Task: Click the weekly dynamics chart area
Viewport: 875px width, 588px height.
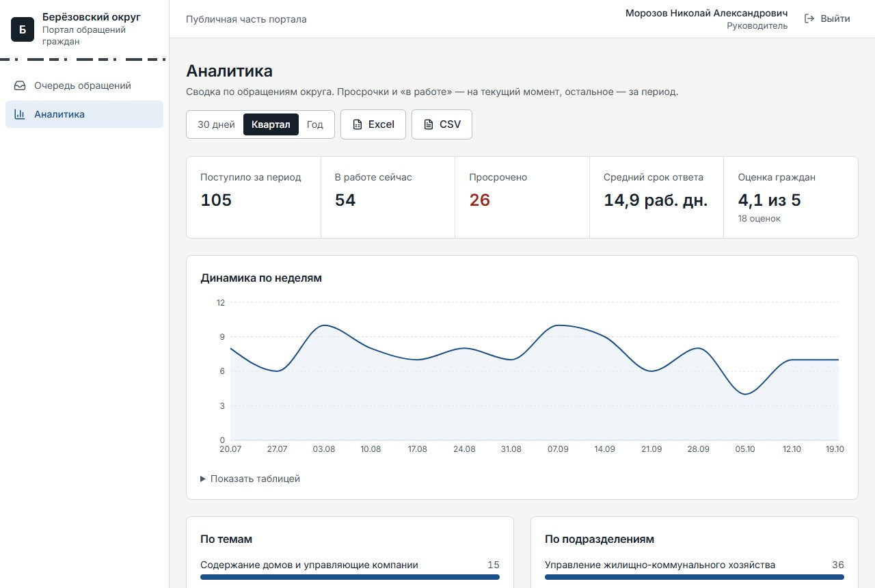Action: pyautogui.click(x=535, y=371)
